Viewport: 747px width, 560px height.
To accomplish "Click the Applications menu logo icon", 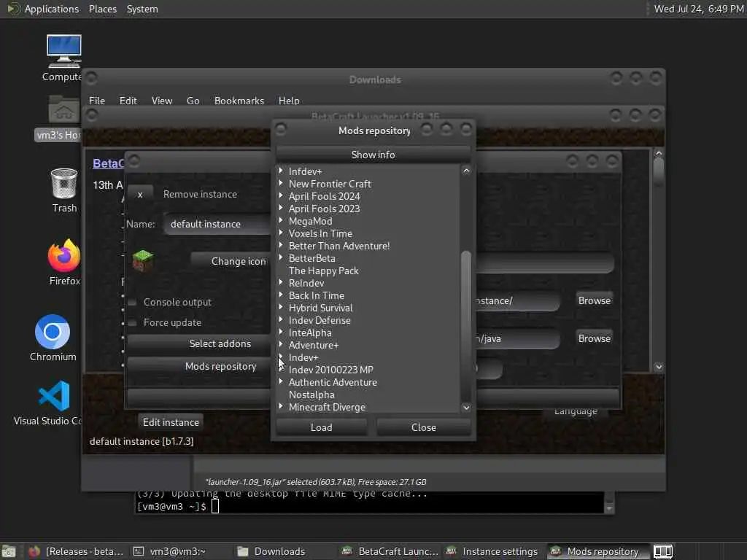I will tap(13, 9).
